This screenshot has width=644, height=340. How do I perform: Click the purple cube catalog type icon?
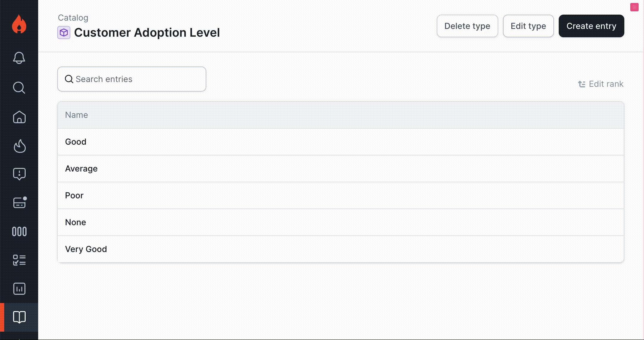[x=64, y=33]
